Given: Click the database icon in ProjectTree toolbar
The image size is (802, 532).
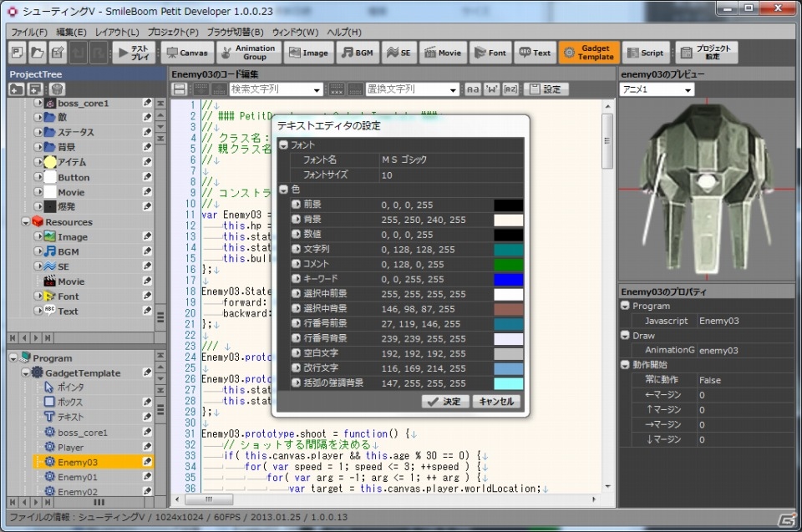Looking at the screenshot, I should coord(57,89).
